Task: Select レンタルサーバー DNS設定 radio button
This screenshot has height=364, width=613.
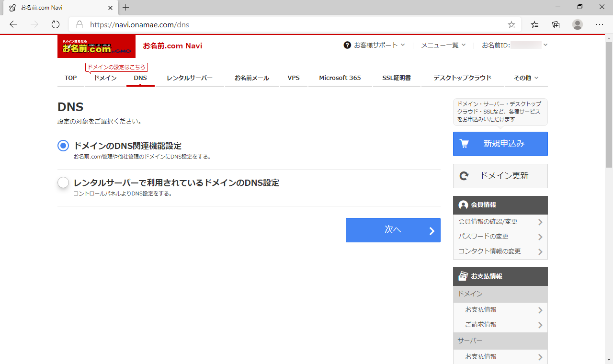Action: pyautogui.click(x=63, y=182)
